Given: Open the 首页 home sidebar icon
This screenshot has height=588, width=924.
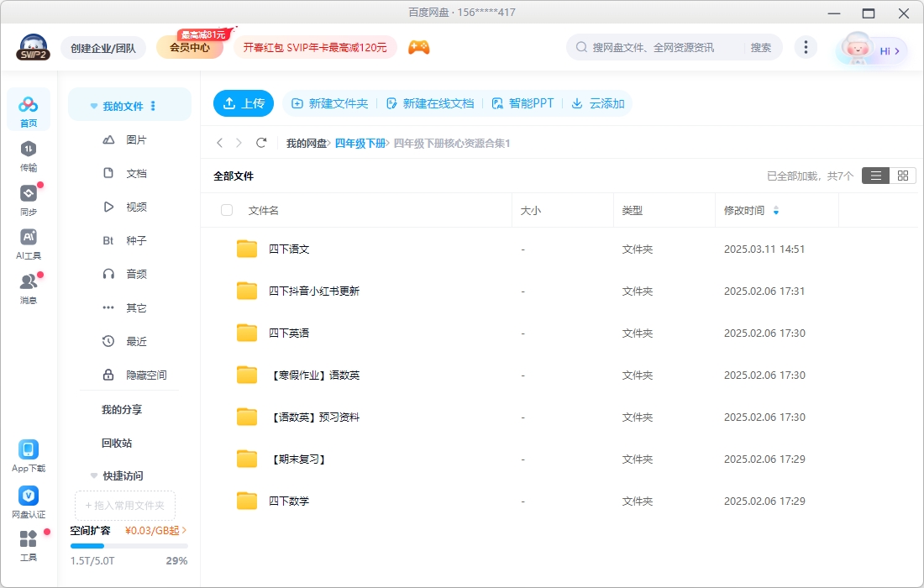Looking at the screenshot, I should 29,109.
